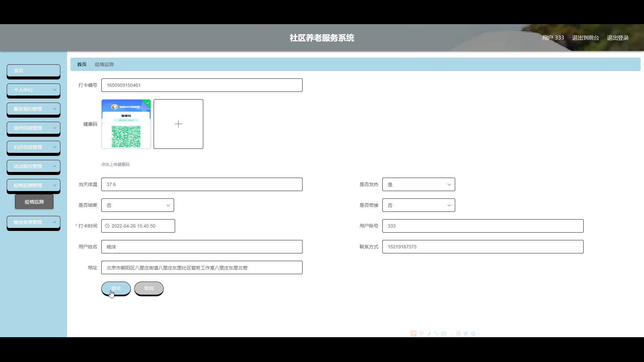Open the 是否咳嗽 dropdown
The image size is (644, 362).
click(x=138, y=205)
